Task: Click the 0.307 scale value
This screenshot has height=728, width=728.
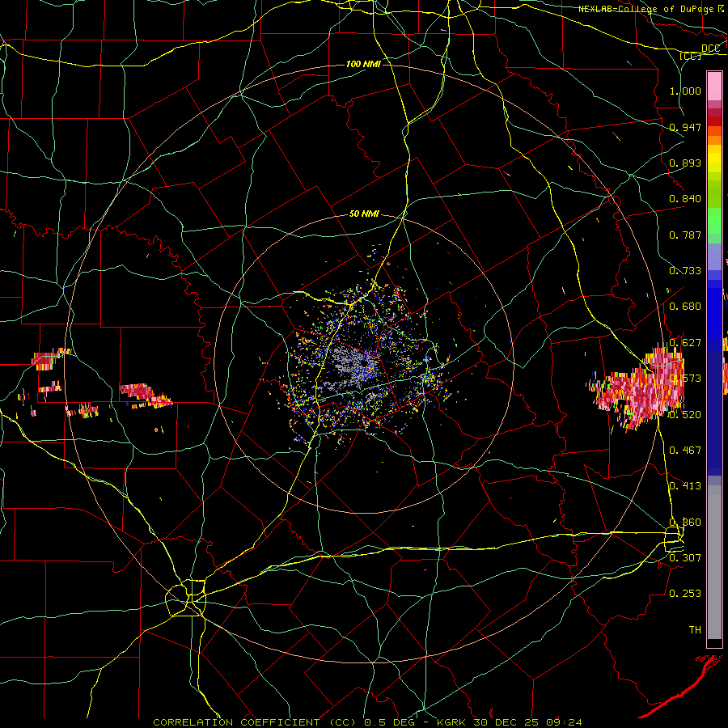Action: (x=685, y=557)
